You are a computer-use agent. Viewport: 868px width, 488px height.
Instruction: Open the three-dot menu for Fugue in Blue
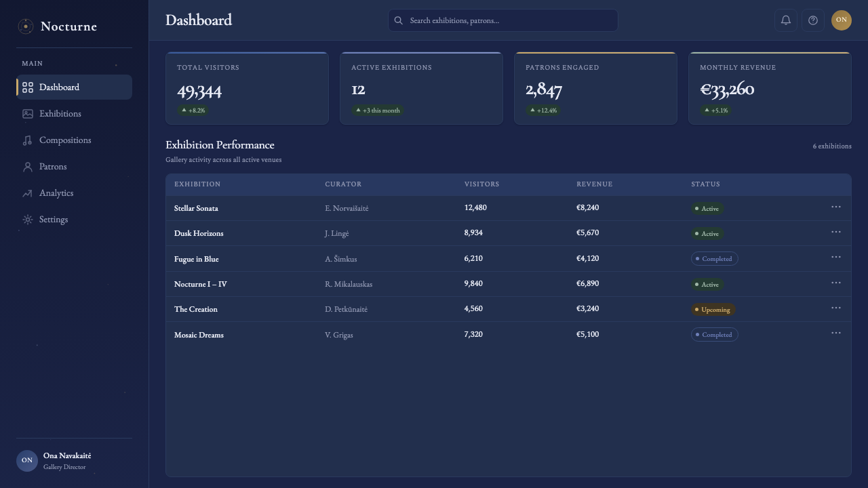836,257
